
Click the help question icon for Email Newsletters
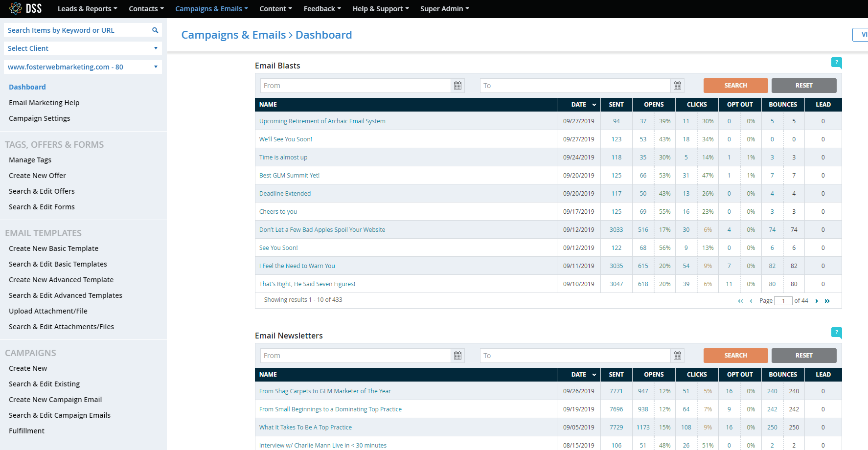(x=837, y=333)
